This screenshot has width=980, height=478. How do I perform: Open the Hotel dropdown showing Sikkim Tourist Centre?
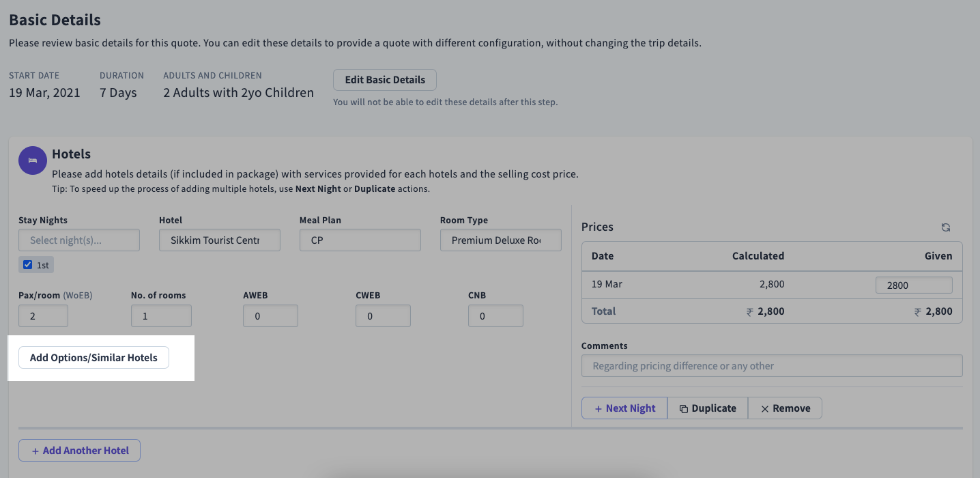219,240
